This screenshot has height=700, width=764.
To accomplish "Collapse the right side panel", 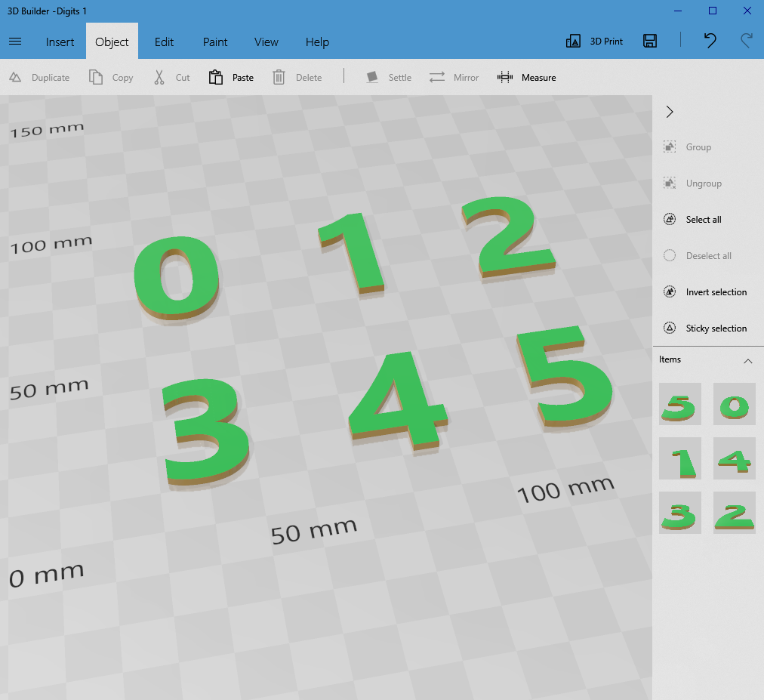I will coord(669,111).
